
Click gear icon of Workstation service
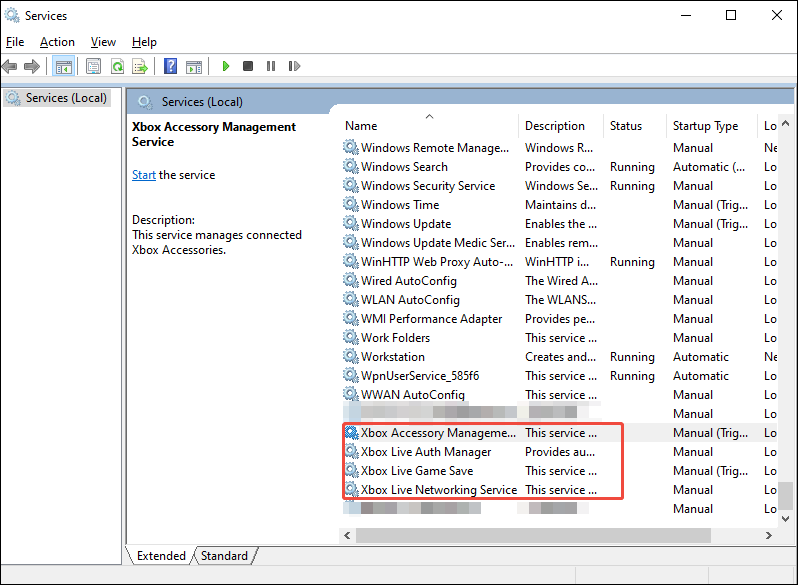(x=351, y=356)
